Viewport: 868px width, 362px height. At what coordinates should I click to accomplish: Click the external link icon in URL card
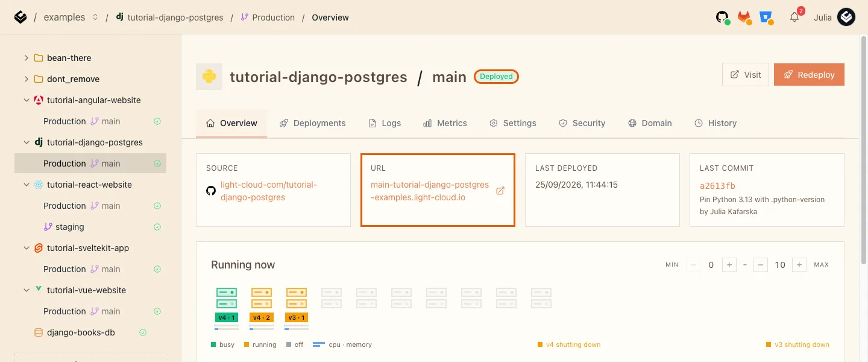click(500, 191)
